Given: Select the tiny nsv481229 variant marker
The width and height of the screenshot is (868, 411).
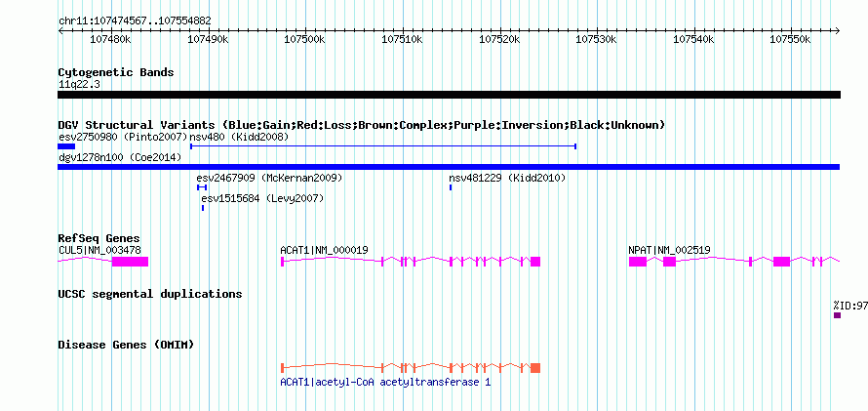Looking at the screenshot, I should tap(451, 187).
